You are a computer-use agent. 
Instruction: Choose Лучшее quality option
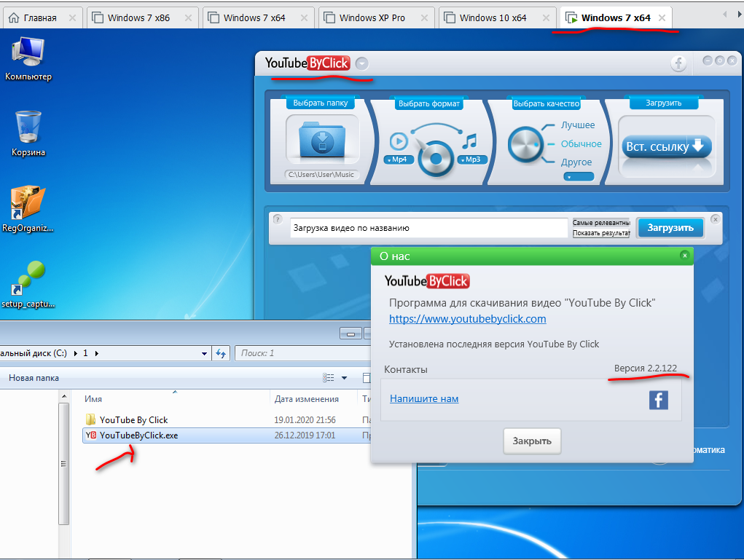pos(577,125)
